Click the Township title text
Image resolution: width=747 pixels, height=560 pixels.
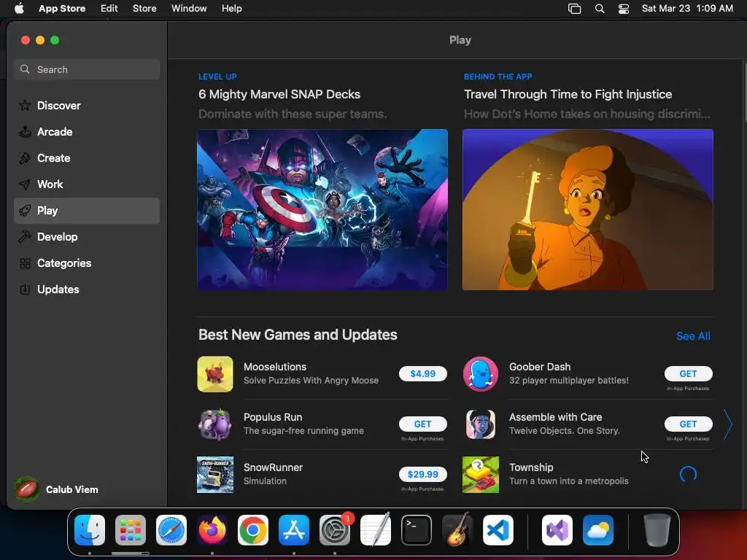(531, 467)
